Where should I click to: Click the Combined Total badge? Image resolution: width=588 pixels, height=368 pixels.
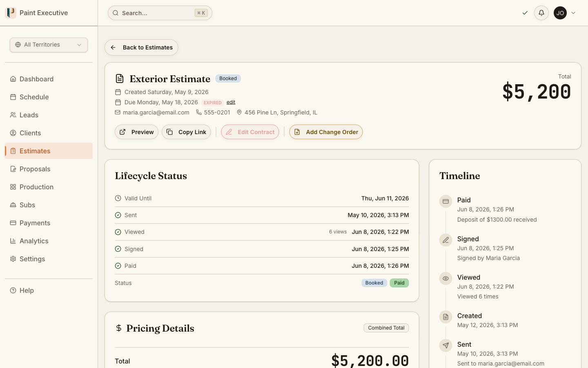[x=386, y=328]
